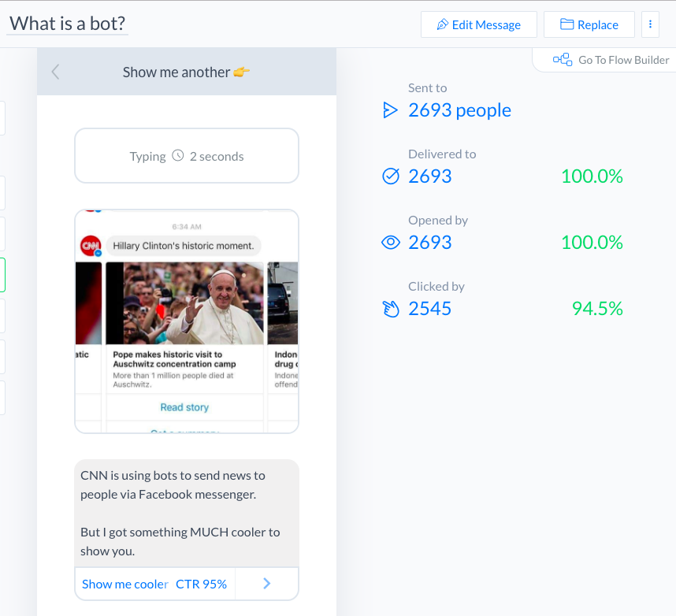676x616 pixels.
Task: Open the three-dot more options menu
Action: 650,24
